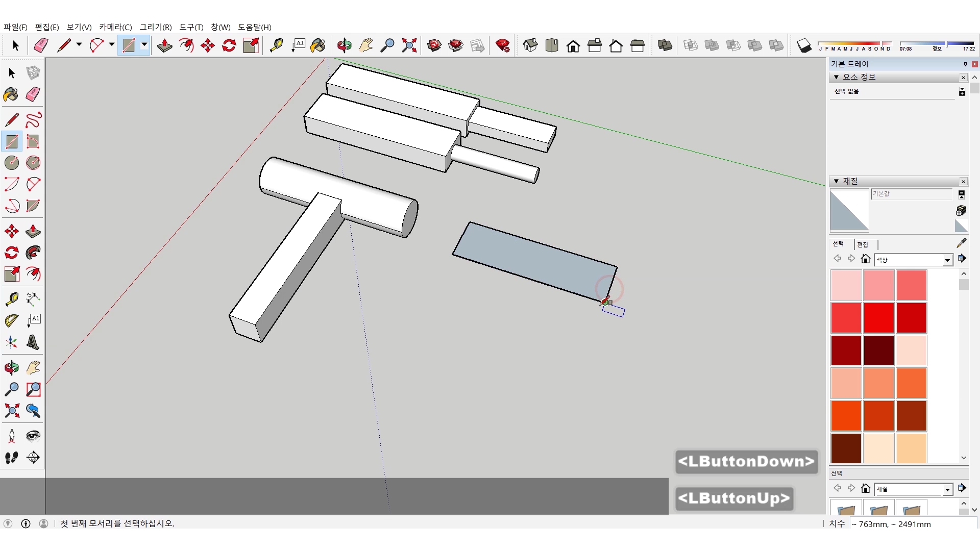Viewport: 980px width, 551px height.
Task: Click the materials home button
Action: (x=865, y=259)
